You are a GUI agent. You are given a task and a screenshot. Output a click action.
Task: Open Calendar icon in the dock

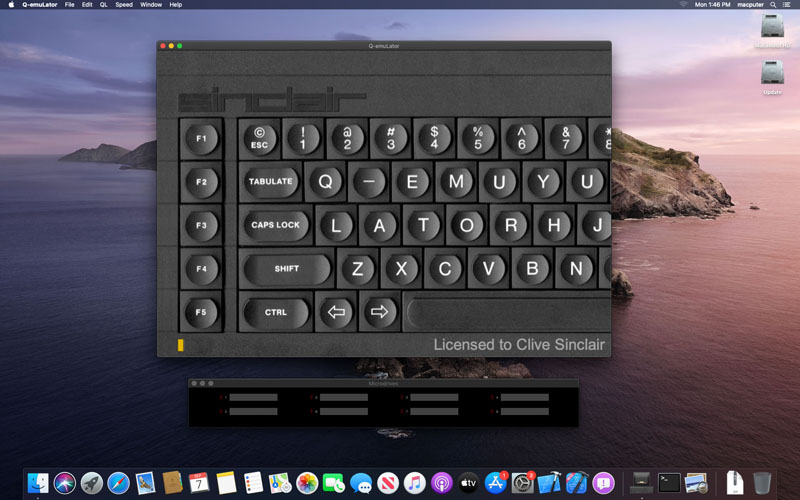click(199, 483)
